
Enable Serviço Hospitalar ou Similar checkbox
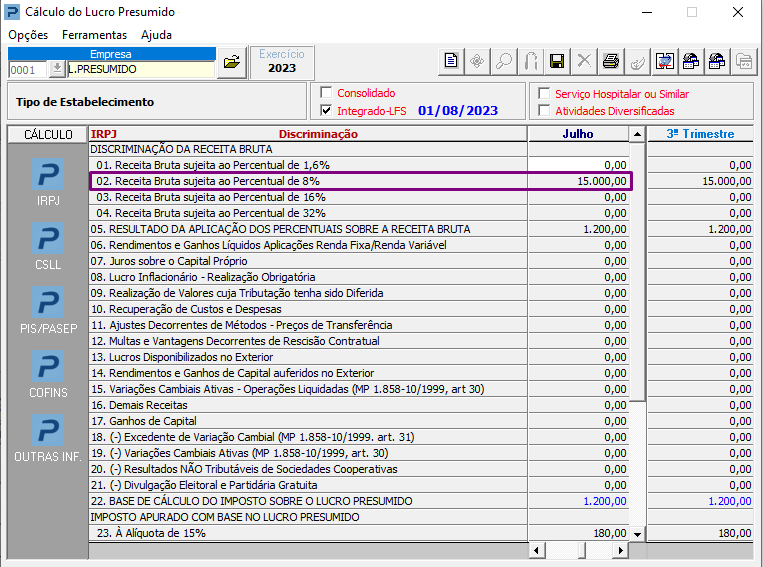click(544, 93)
